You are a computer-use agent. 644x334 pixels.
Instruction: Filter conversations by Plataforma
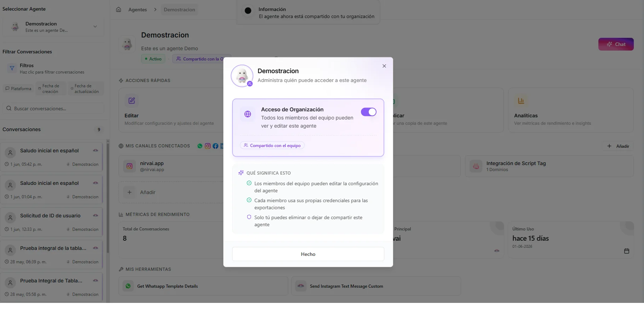click(18, 89)
